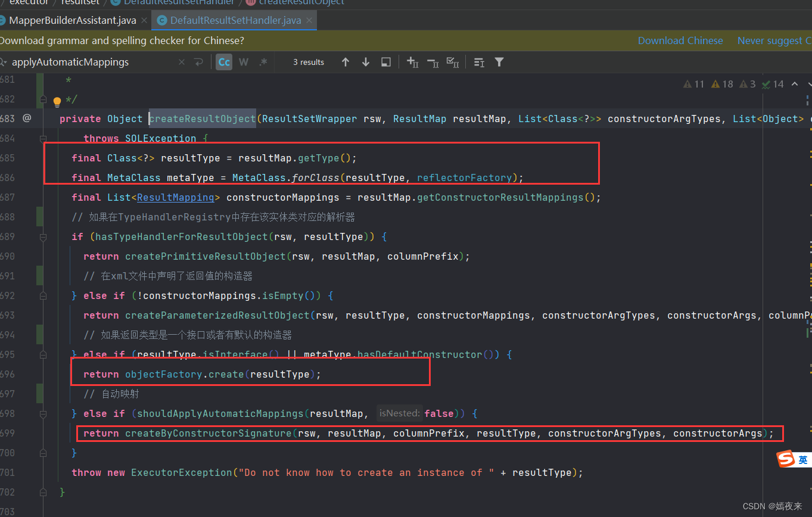The width and height of the screenshot is (812, 517).
Task: Click the 14 typos indicator
Action: (x=773, y=84)
